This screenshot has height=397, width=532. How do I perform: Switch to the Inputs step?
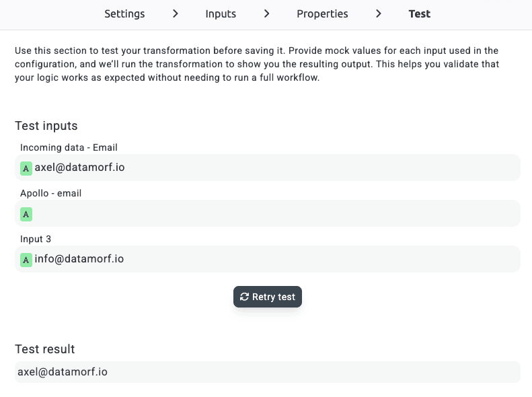click(221, 13)
